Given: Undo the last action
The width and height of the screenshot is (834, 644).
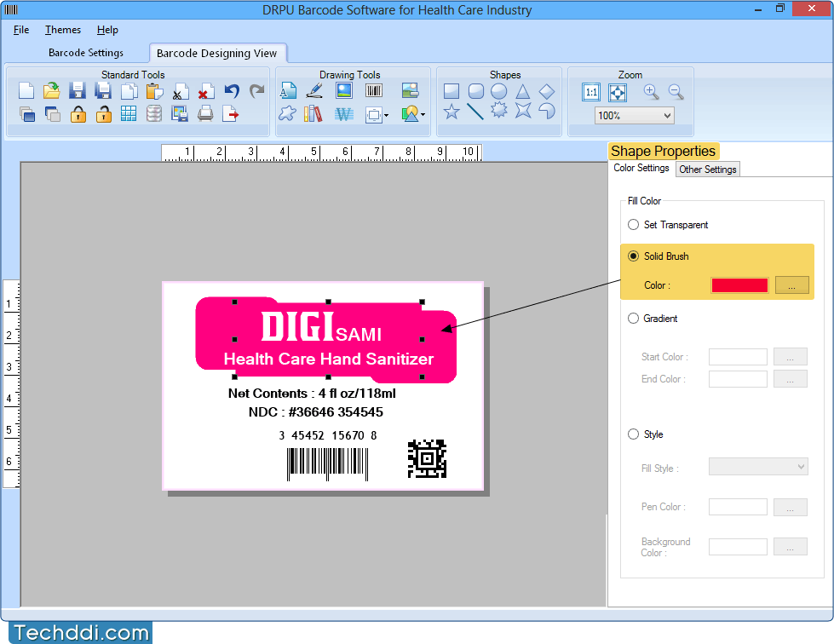Looking at the screenshot, I should (x=232, y=91).
